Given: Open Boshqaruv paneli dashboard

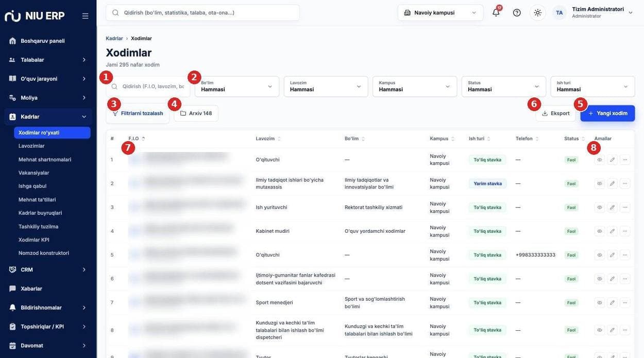Looking at the screenshot, I should coord(48,41).
